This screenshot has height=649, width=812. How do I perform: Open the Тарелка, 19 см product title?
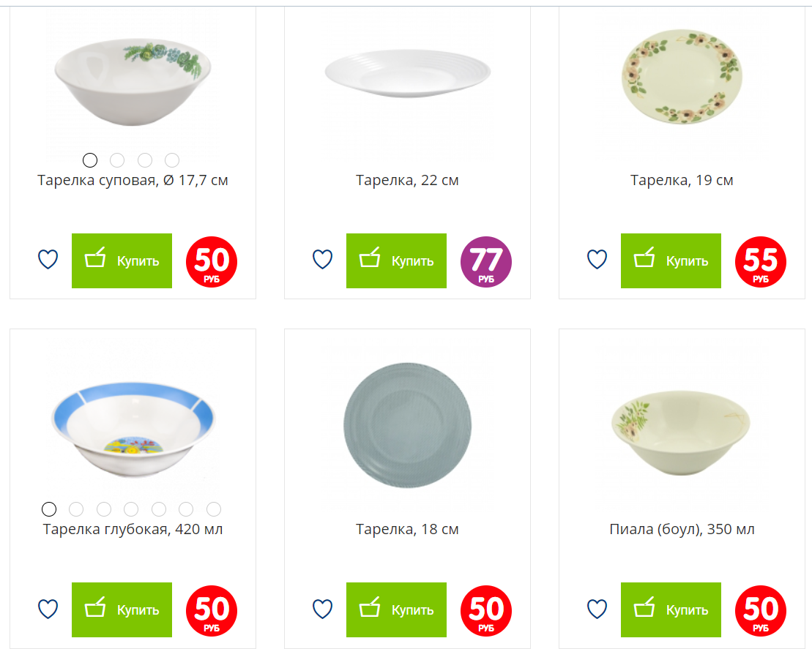pos(682,180)
